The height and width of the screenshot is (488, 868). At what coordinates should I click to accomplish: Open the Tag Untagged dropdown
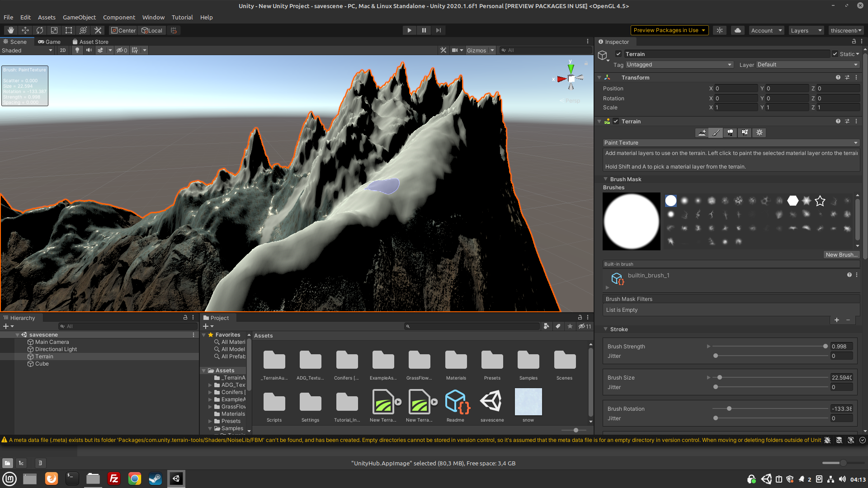click(x=679, y=65)
